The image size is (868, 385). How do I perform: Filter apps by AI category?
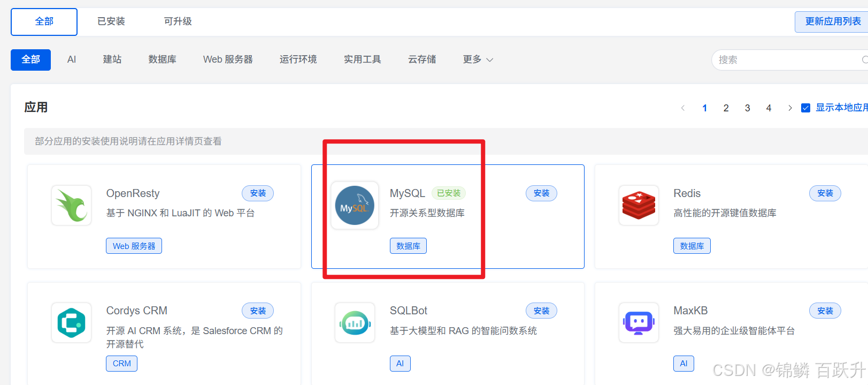click(x=72, y=59)
